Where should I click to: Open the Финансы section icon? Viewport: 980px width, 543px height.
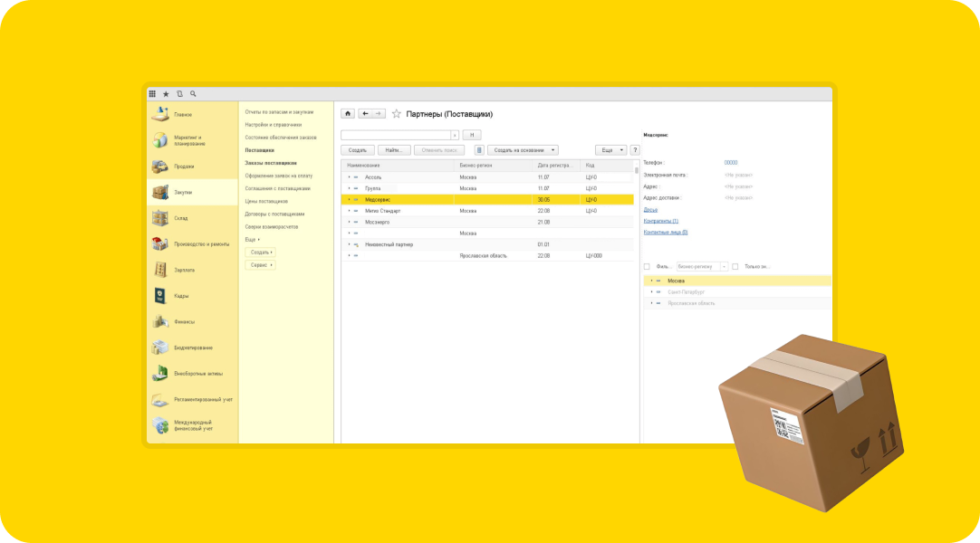[160, 321]
